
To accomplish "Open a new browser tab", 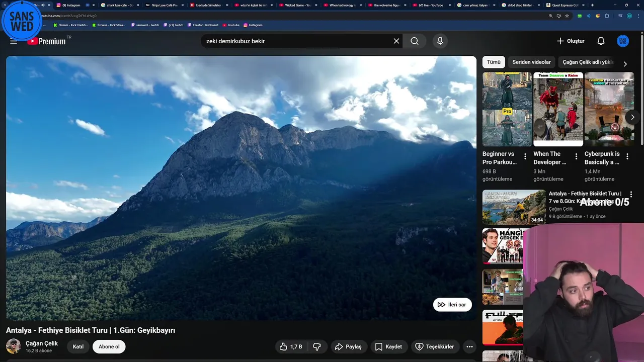I will click(592, 5).
